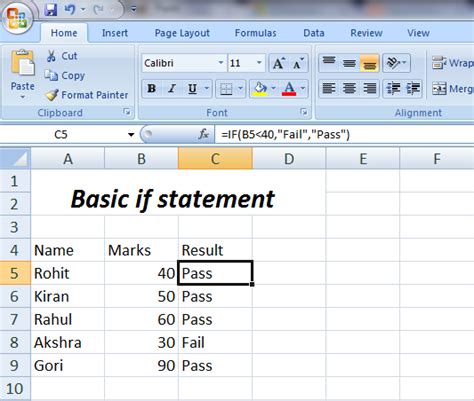Image resolution: width=474 pixels, height=401 pixels.
Task: Increase cell indent
Action: click(413, 88)
